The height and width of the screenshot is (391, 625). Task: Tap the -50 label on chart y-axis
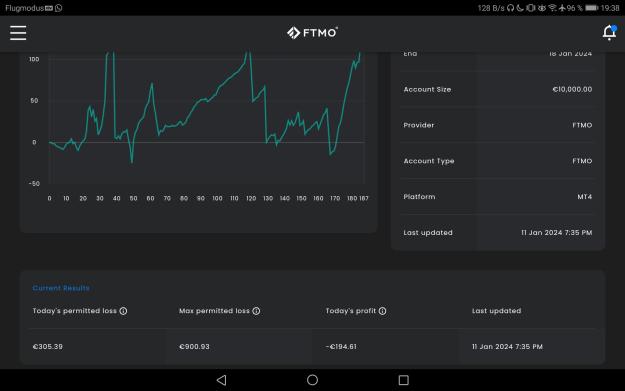34,184
